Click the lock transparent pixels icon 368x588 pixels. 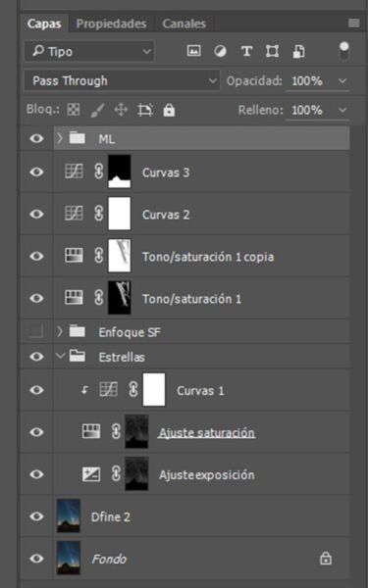(x=74, y=110)
